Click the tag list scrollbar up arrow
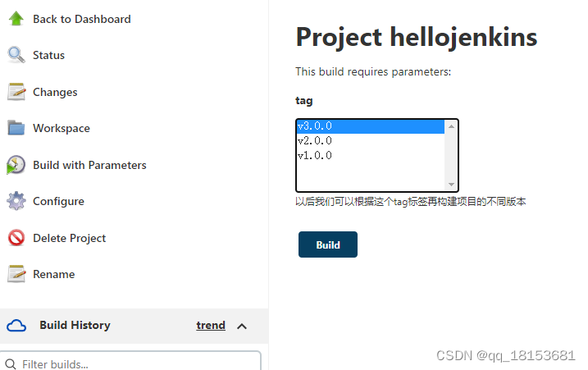588x370 pixels. point(451,126)
